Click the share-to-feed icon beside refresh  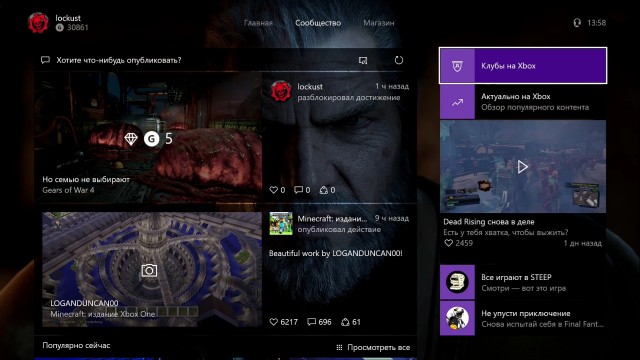pyautogui.click(x=363, y=60)
